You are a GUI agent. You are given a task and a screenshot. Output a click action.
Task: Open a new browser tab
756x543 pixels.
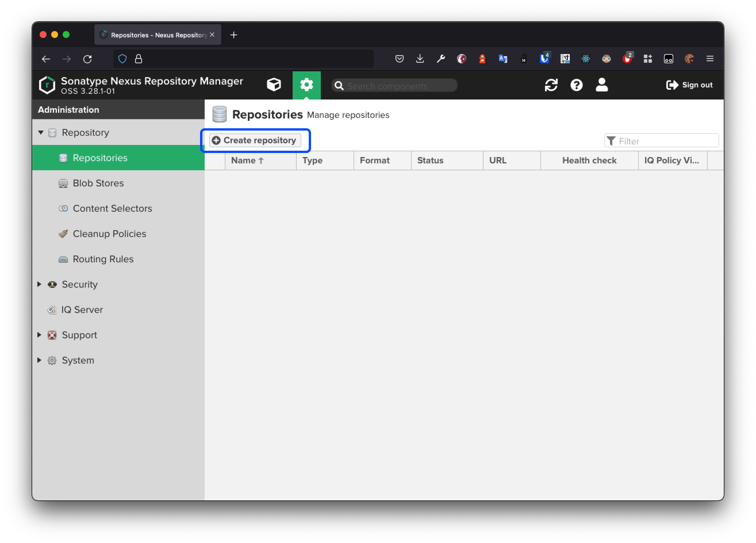pos(234,35)
